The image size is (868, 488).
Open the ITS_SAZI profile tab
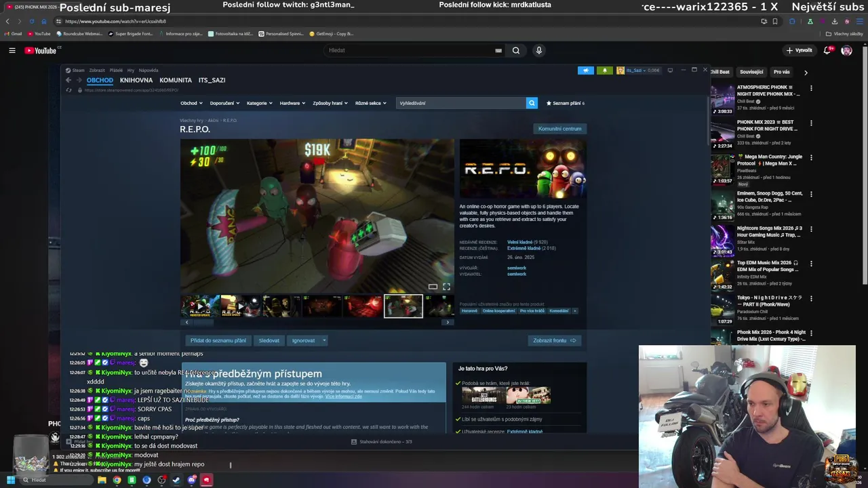click(x=212, y=80)
